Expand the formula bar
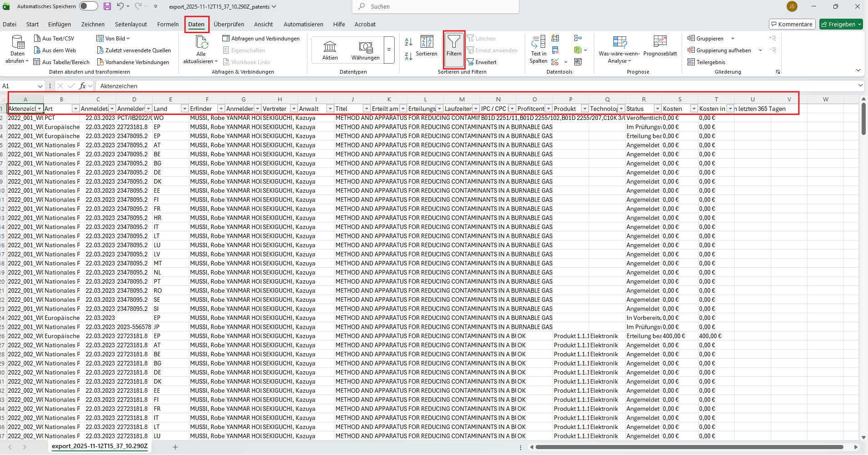Image resolution: width=868 pixels, height=455 pixels. (x=861, y=85)
